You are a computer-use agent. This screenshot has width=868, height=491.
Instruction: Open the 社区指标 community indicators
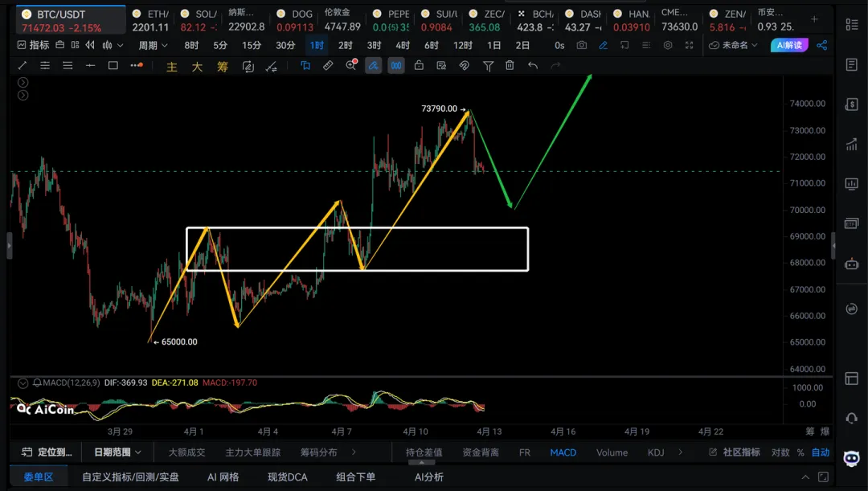pyautogui.click(x=734, y=452)
